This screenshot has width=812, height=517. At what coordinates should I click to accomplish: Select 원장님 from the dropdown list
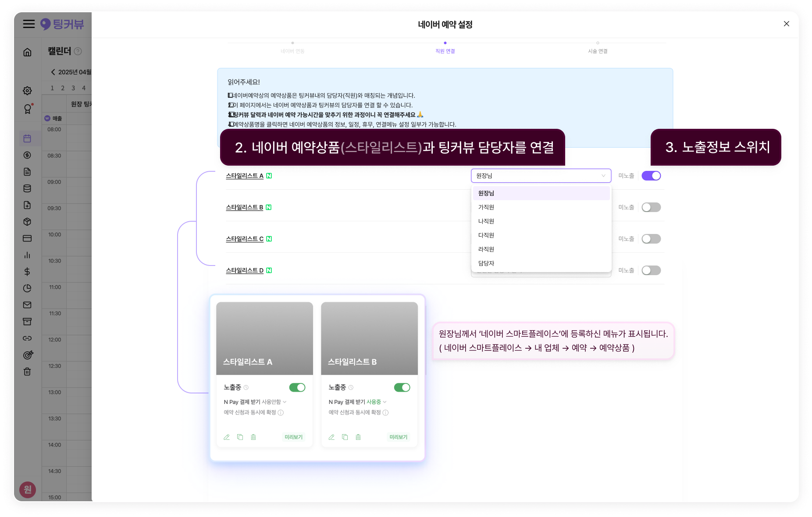pyautogui.click(x=541, y=193)
